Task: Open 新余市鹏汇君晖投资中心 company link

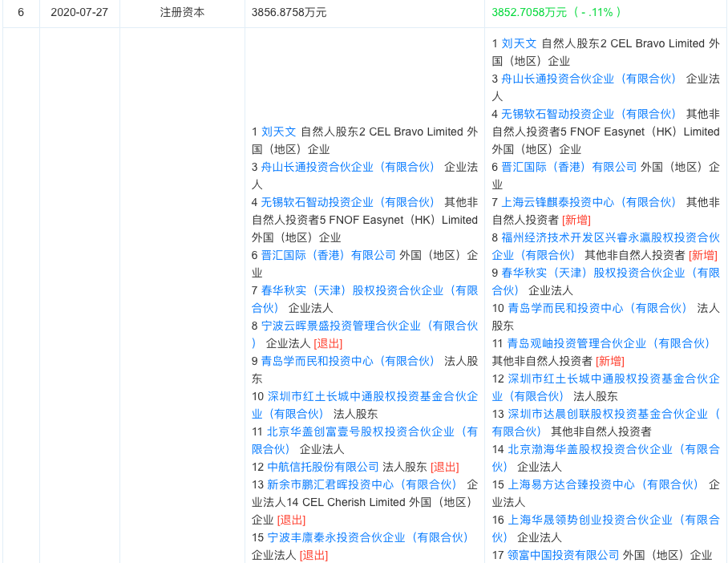Action: 362,485
